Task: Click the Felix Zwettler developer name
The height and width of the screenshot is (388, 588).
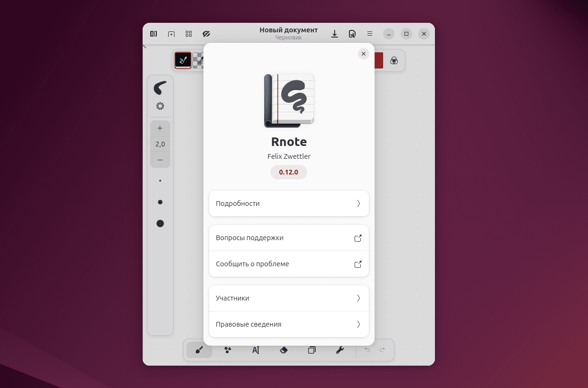Action: click(x=289, y=156)
